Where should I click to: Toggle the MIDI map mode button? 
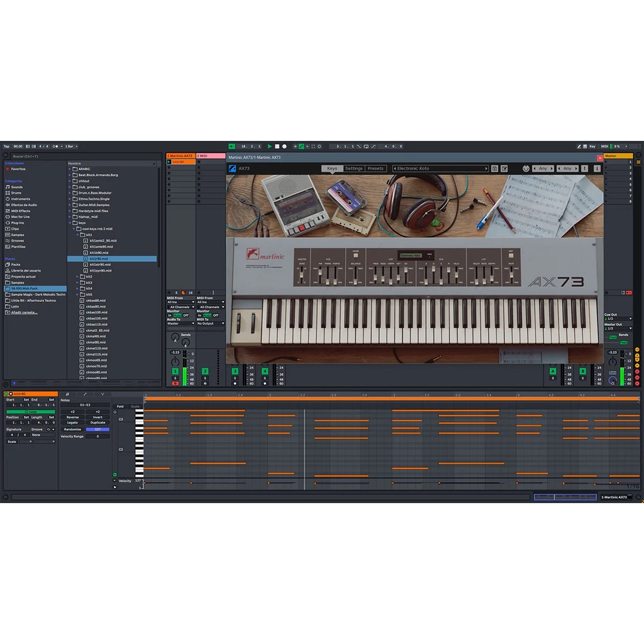[604, 146]
